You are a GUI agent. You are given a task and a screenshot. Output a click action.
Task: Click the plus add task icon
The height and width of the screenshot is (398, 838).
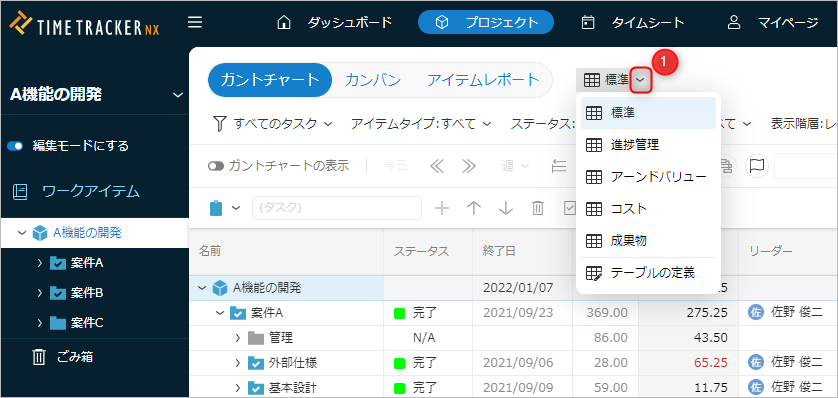(441, 208)
